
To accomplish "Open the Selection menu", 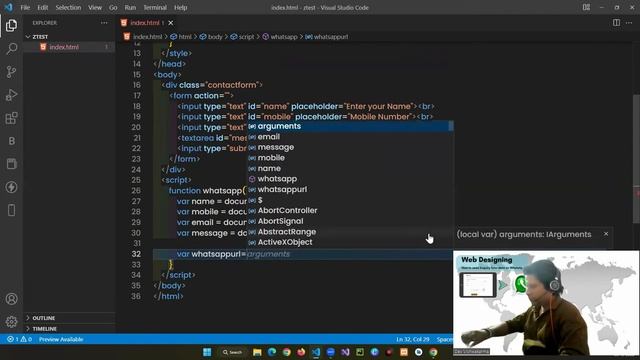I will (x=68, y=7).
